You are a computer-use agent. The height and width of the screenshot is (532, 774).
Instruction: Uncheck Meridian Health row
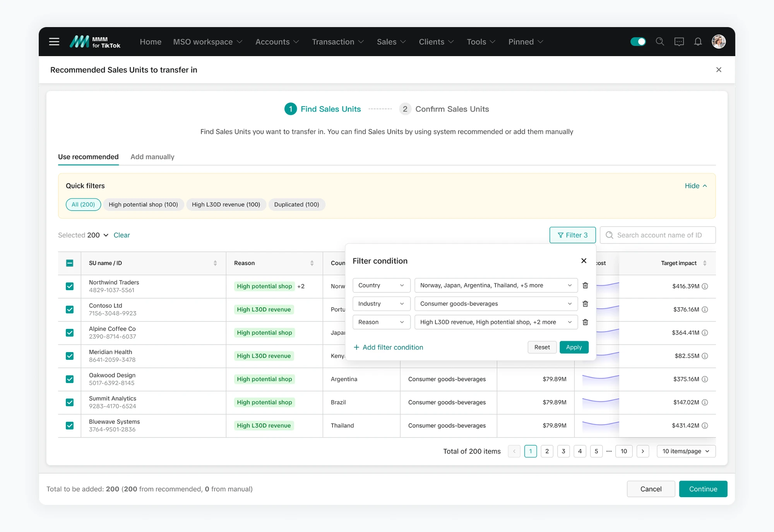point(70,356)
